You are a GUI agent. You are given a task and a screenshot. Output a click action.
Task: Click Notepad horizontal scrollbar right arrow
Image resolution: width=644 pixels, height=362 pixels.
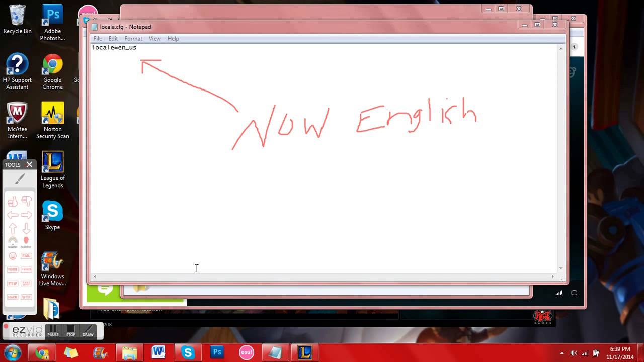click(553, 276)
